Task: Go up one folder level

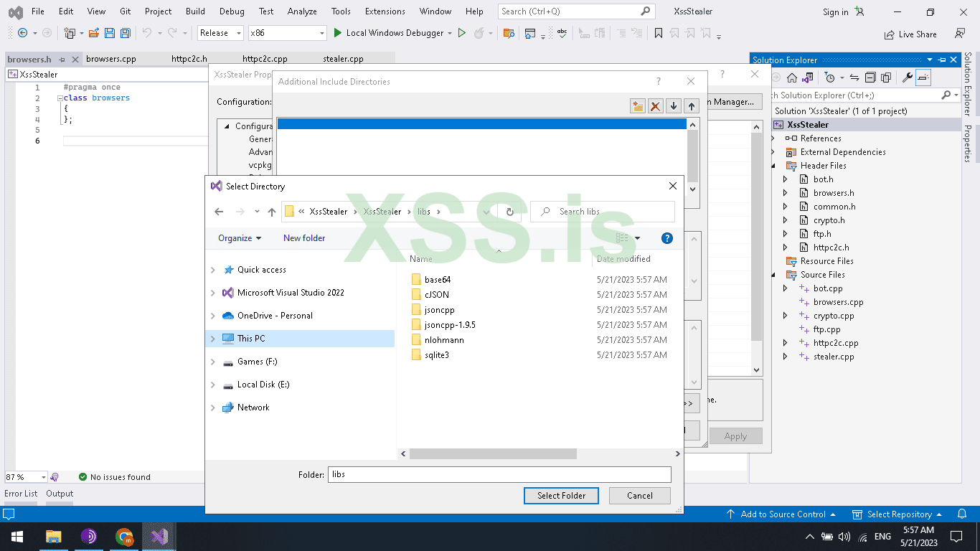Action: click(272, 212)
